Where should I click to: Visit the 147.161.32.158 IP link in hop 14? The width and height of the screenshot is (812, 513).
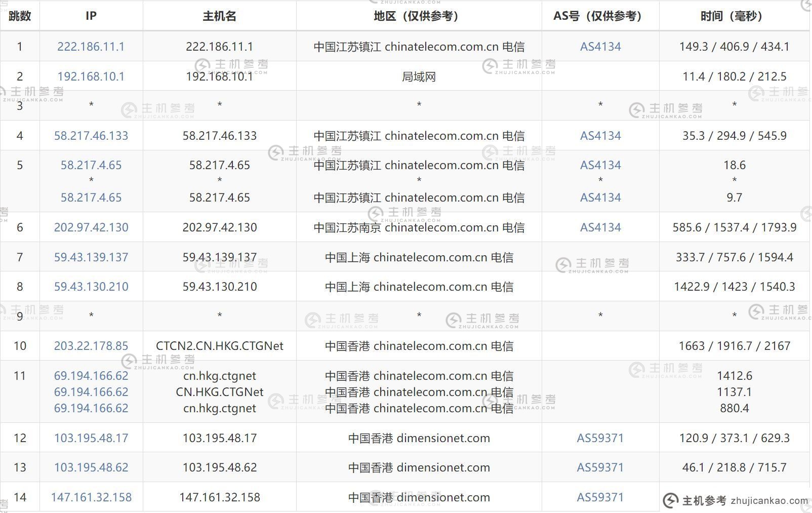tap(91, 497)
